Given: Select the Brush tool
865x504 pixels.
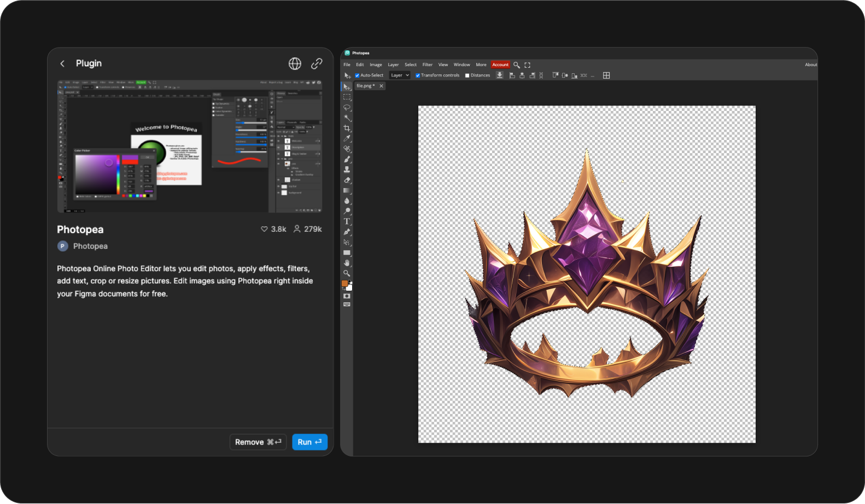Looking at the screenshot, I should point(347,159).
